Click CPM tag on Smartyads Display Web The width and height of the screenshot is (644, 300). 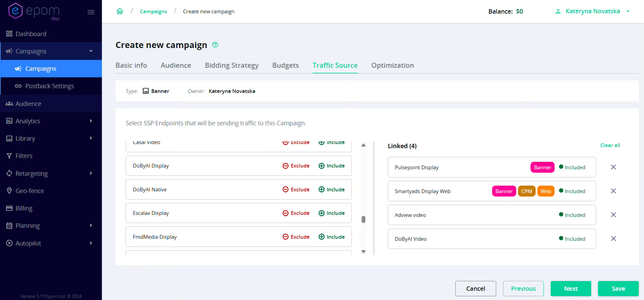click(x=527, y=191)
